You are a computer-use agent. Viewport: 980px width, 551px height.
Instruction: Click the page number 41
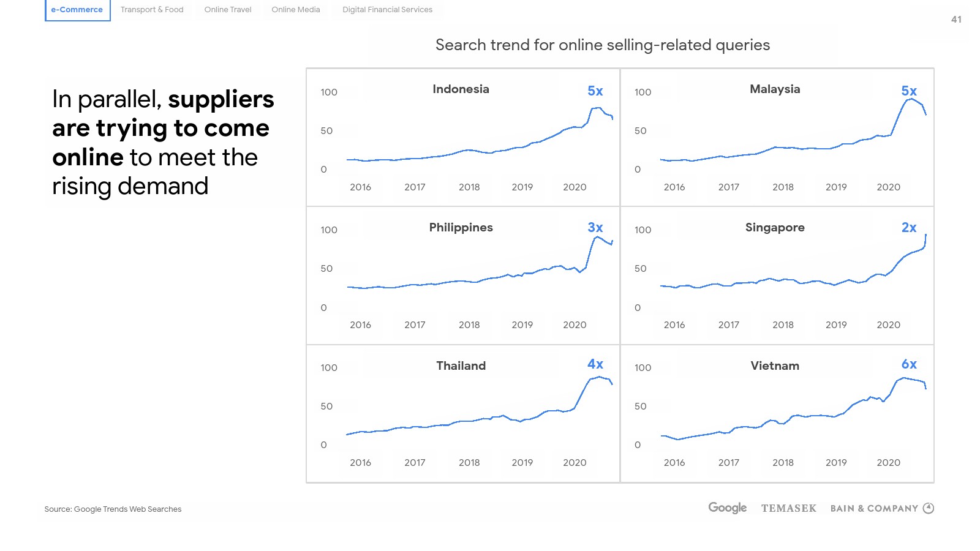click(x=956, y=20)
